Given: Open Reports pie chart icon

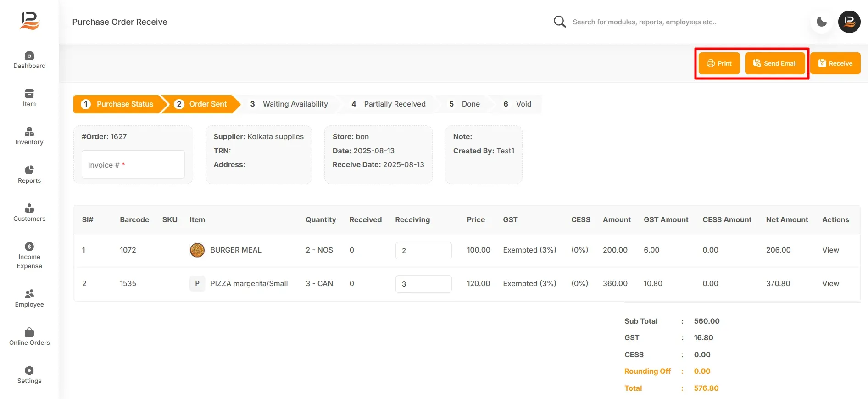Looking at the screenshot, I should tap(29, 170).
